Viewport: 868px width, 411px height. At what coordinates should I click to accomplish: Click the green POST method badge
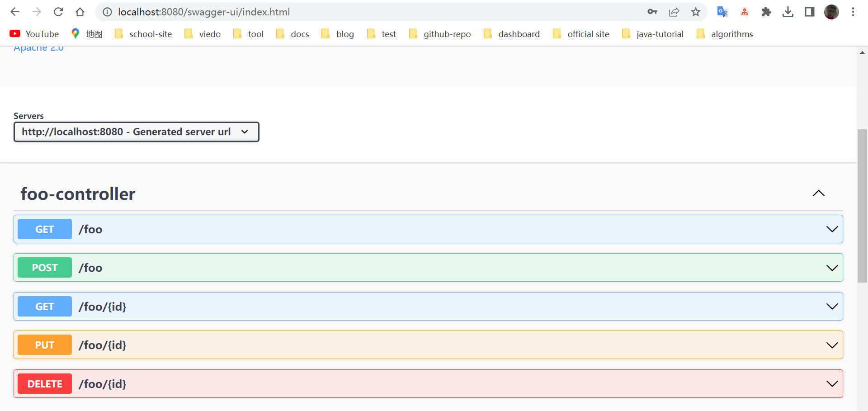pyautogui.click(x=45, y=268)
